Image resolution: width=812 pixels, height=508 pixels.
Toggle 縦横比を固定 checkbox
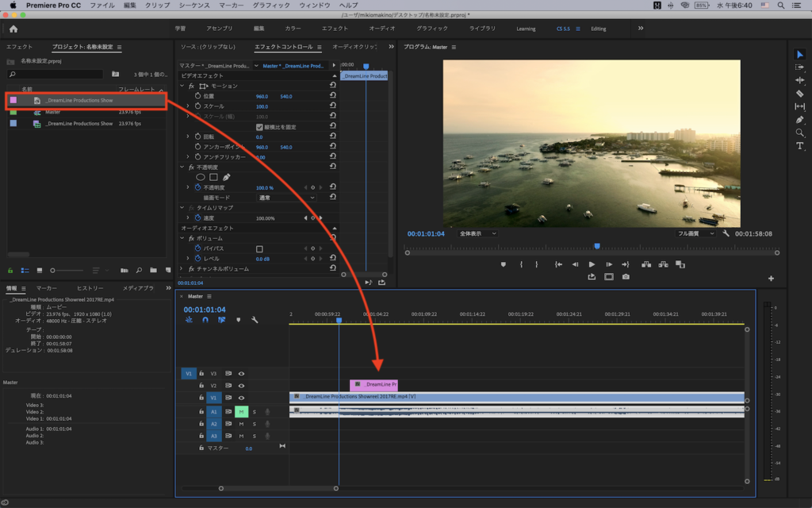(x=259, y=127)
